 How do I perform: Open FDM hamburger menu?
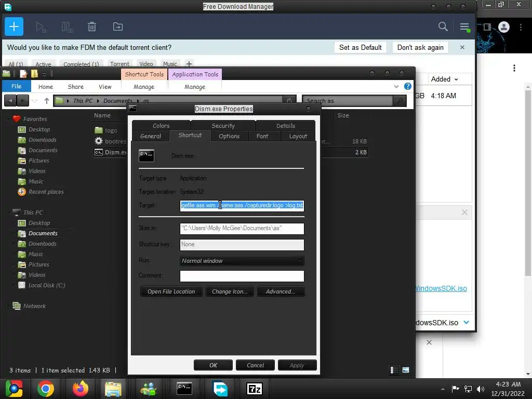(x=464, y=27)
